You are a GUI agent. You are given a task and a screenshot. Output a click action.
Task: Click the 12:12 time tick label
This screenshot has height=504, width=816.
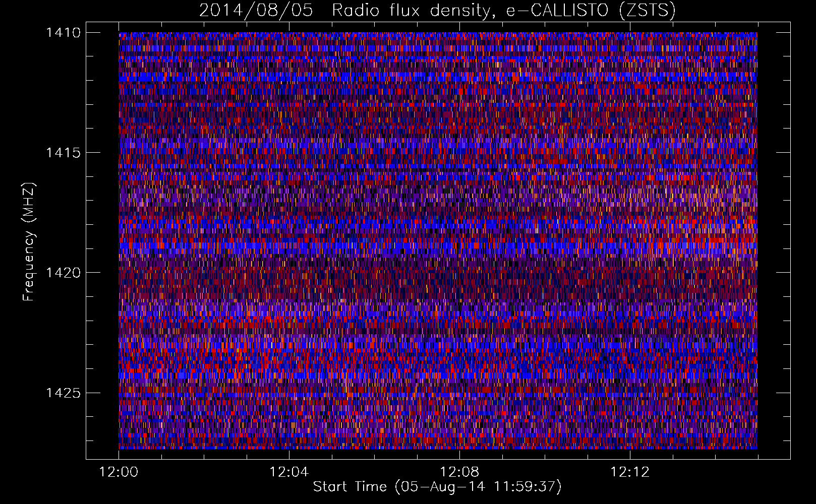click(x=630, y=472)
